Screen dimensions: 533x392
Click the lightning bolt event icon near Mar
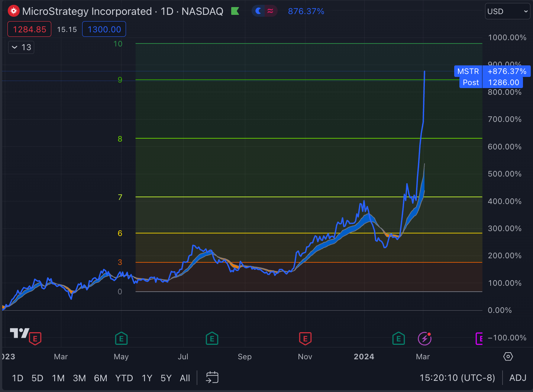pos(424,338)
